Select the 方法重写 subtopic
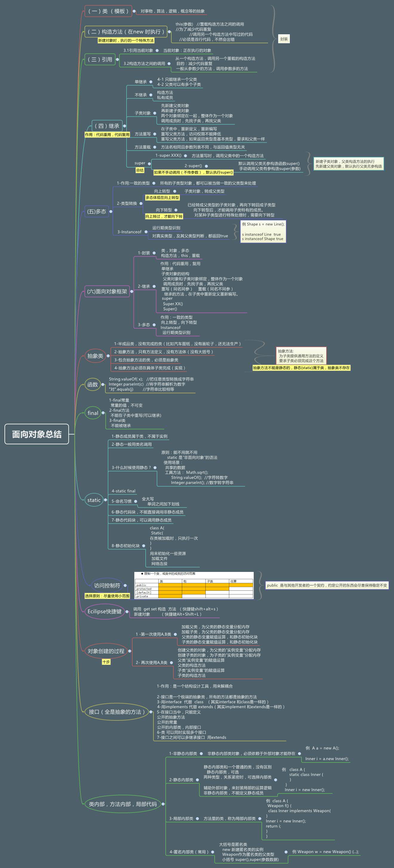394x868 pixels. 143,134
